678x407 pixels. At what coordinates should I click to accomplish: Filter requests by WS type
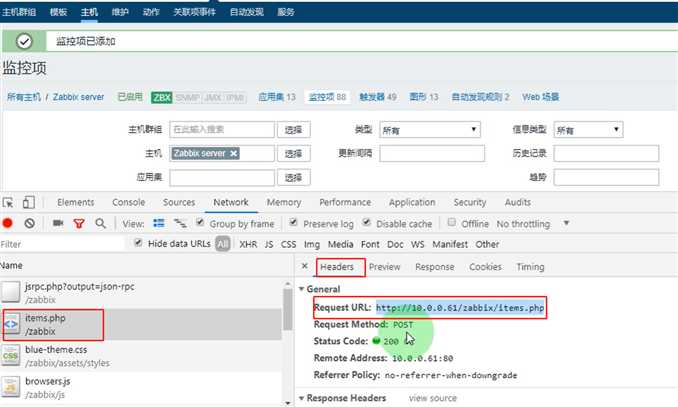pos(417,244)
